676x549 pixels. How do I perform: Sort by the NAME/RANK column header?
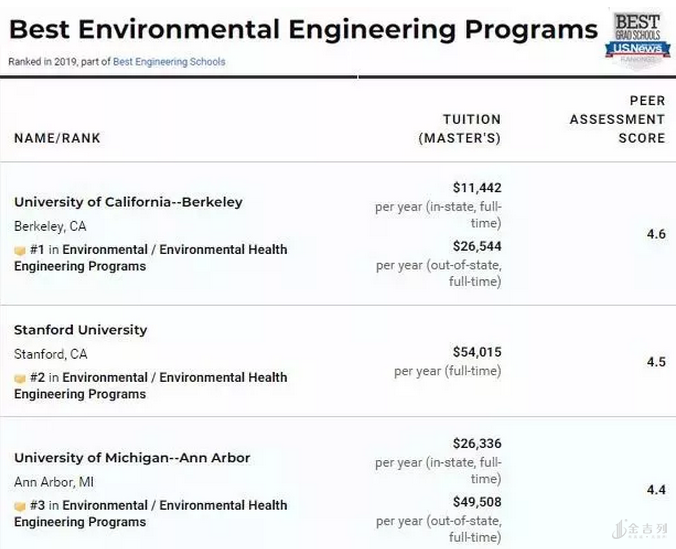click(57, 138)
